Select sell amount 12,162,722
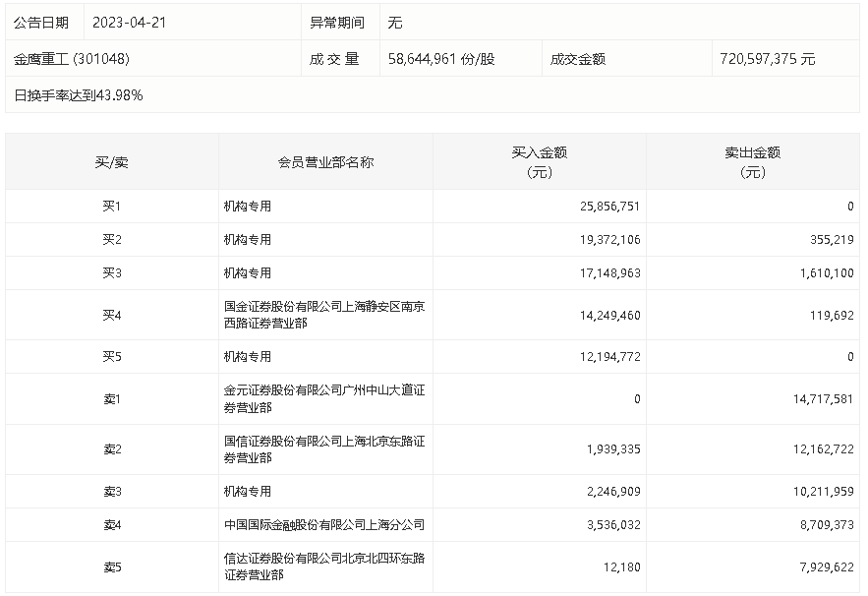 (x=823, y=449)
